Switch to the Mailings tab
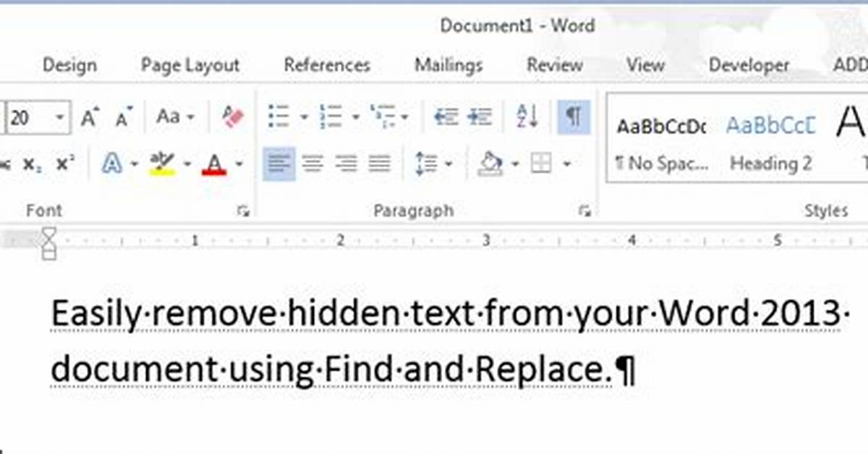This screenshot has height=454, width=868. coord(448,65)
